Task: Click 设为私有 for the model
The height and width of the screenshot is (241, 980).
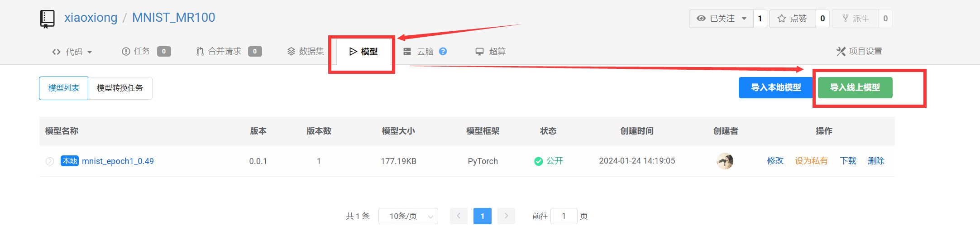Action: pos(811,161)
